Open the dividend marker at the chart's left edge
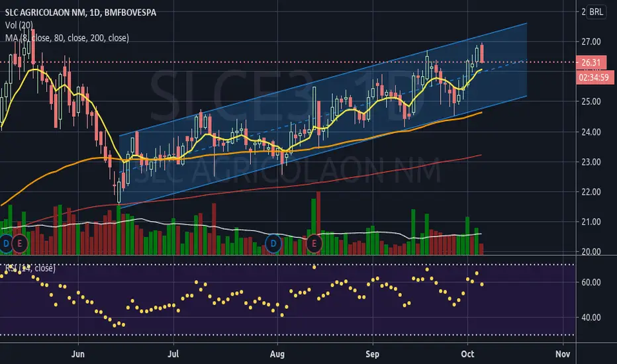Viewport: 617px width, 364px height. coord(5,244)
